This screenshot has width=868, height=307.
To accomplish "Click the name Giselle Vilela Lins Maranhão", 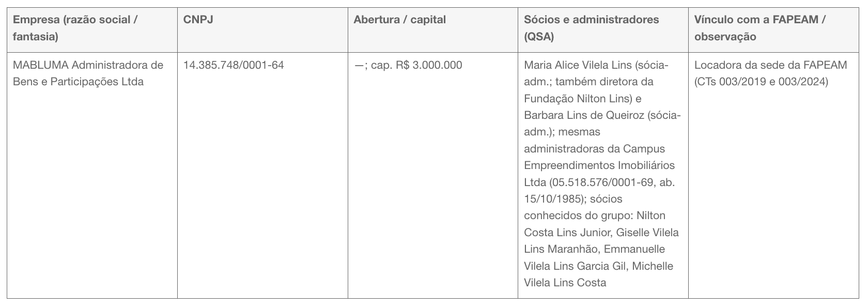I will [601, 241].
